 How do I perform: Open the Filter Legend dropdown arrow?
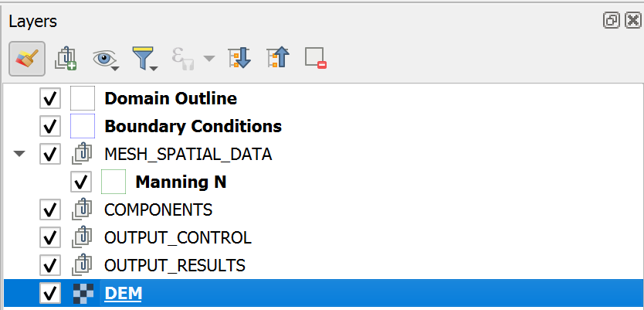coord(154,68)
